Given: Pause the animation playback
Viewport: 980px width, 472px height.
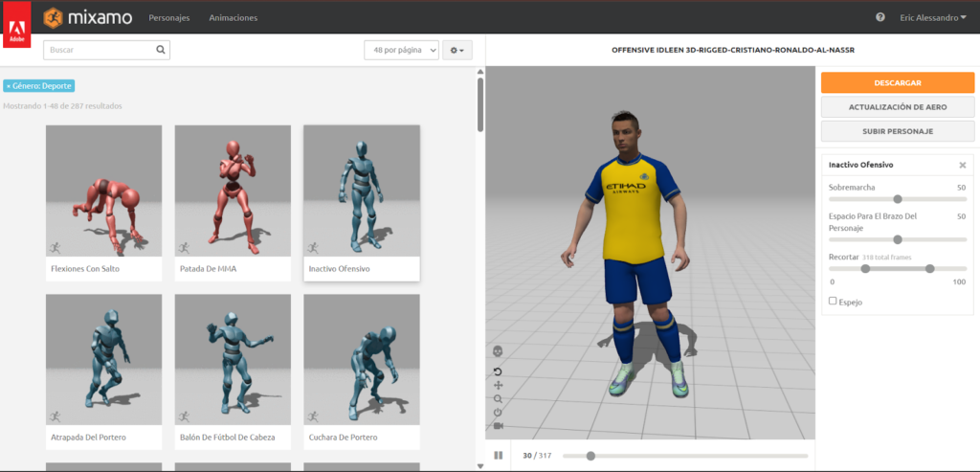Looking at the screenshot, I should pos(498,455).
